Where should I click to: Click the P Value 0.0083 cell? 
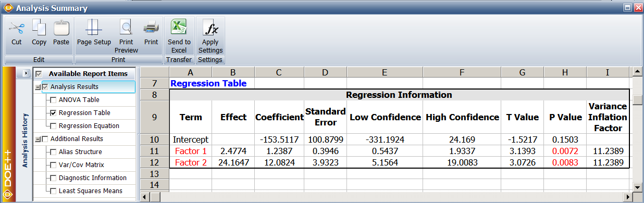coord(565,162)
